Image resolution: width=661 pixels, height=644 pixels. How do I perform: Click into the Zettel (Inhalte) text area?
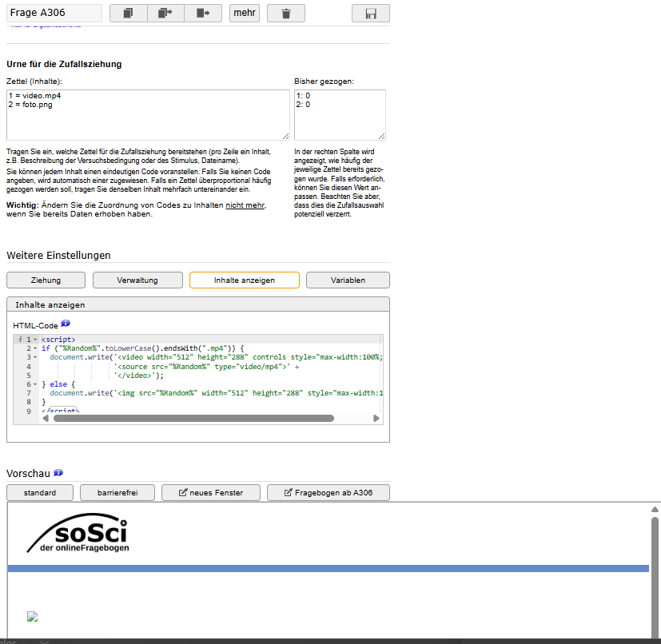coord(148,115)
